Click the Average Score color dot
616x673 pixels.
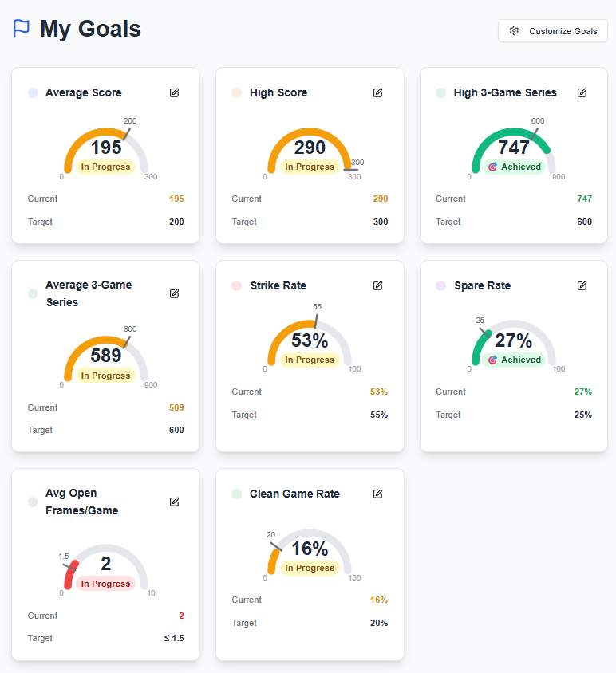(x=33, y=92)
